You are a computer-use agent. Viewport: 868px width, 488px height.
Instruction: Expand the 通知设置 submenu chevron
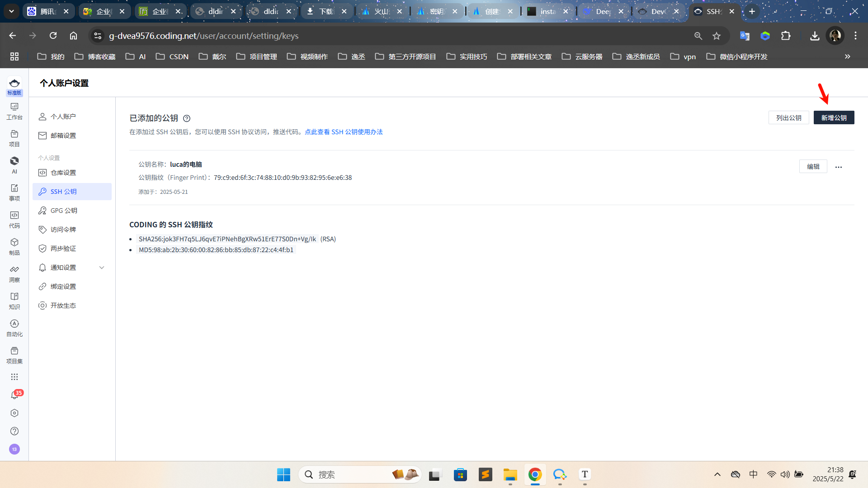click(x=102, y=267)
